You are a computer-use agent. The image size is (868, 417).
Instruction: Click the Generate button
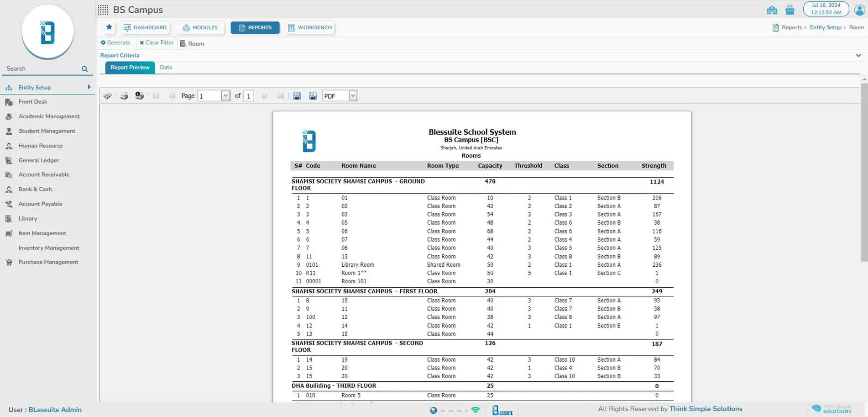(115, 43)
